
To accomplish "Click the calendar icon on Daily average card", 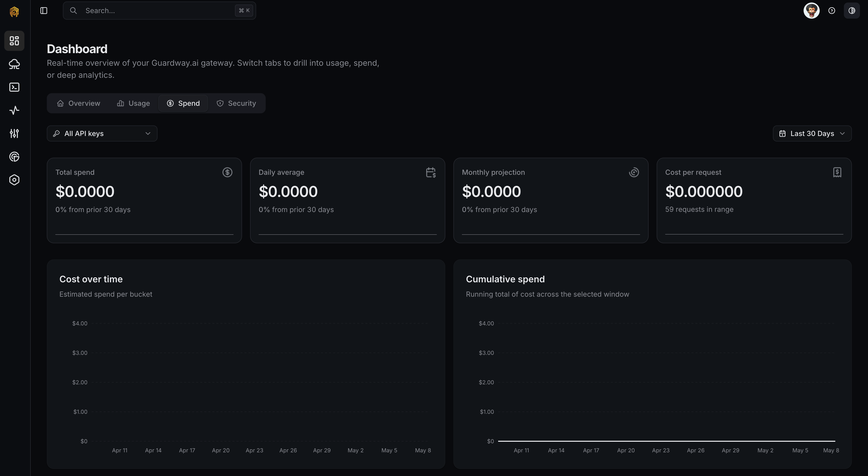I will click(431, 172).
